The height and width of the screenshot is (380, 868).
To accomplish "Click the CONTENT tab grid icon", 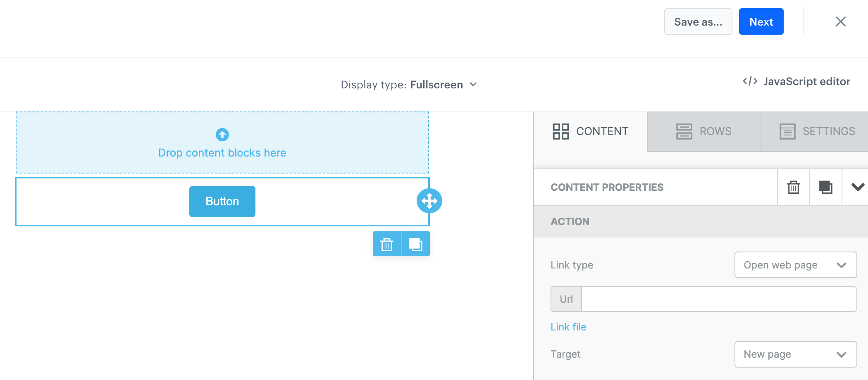I will click(x=560, y=131).
